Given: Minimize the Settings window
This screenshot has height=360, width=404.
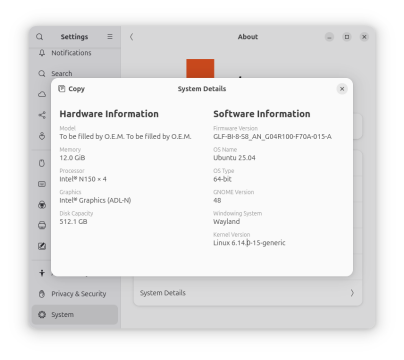Looking at the screenshot, I should click(x=329, y=37).
